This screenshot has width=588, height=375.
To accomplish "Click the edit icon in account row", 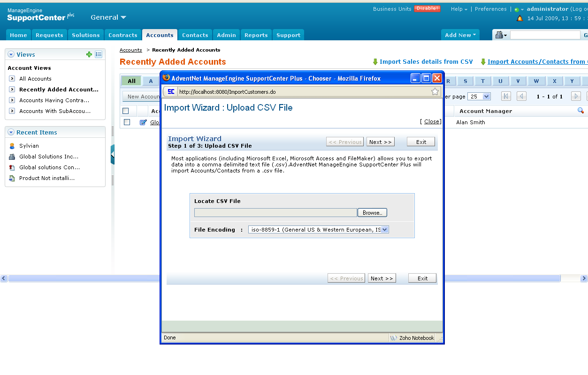I will click(143, 122).
